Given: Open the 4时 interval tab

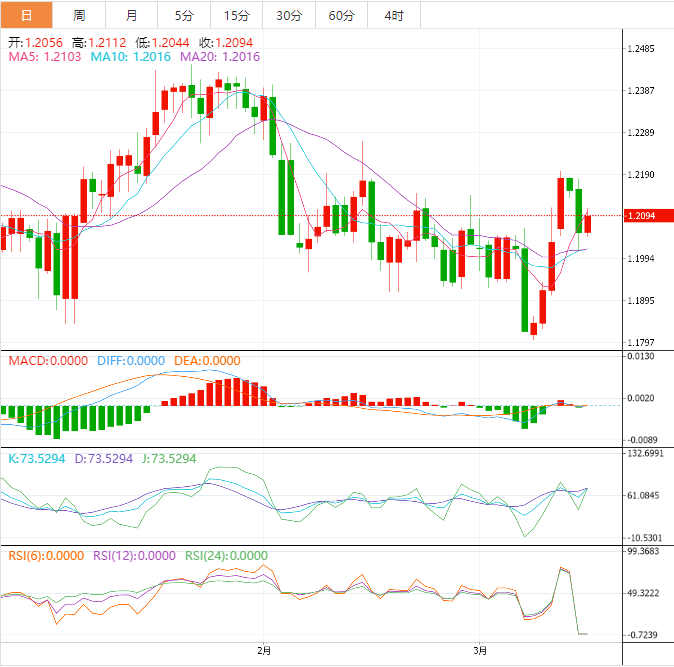Looking at the screenshot, I should (x=394, y=15).
